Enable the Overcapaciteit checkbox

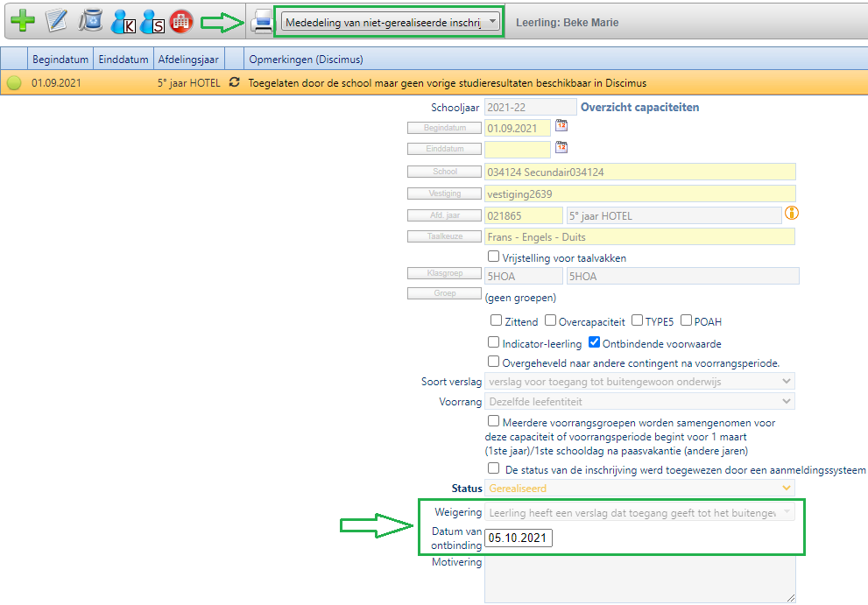(550, 320)
